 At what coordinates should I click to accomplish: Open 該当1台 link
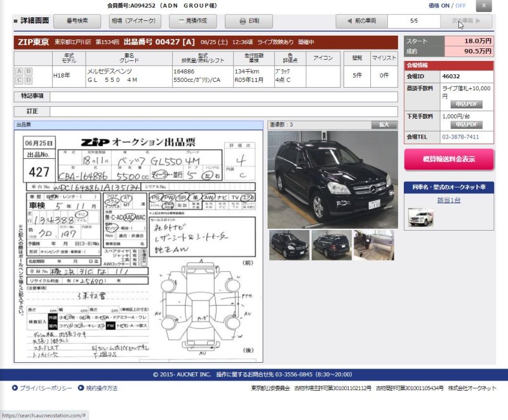coord(449,200)
